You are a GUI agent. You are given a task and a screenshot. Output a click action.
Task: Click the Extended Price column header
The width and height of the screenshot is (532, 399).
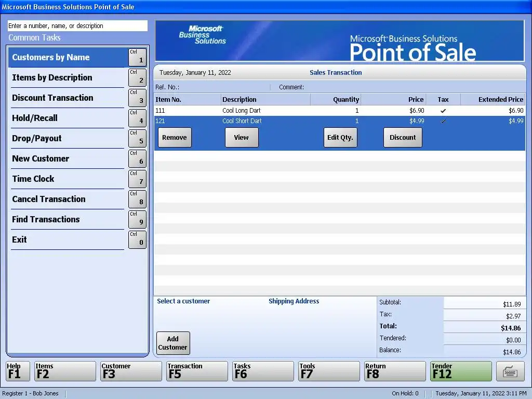[x=493, y=99]
